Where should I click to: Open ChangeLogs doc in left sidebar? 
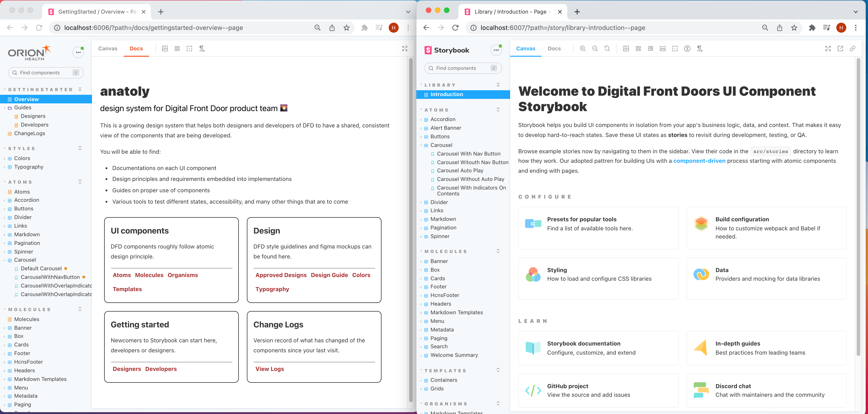29,134
